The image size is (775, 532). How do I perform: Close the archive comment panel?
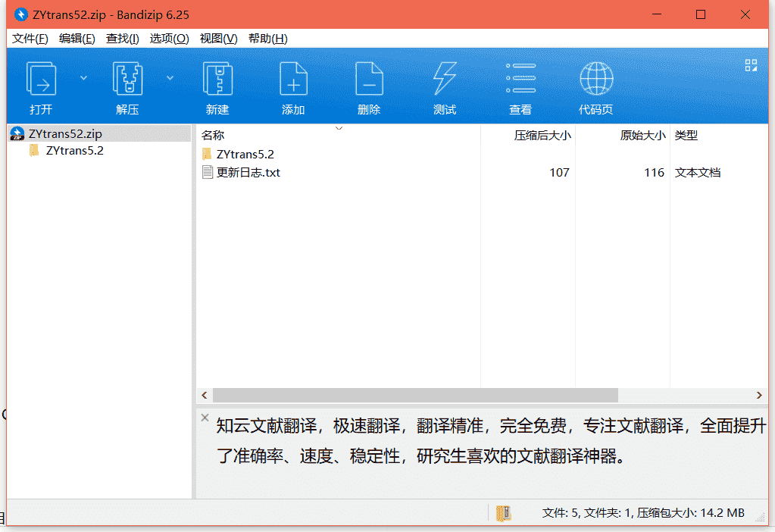[x=205, y=418]
